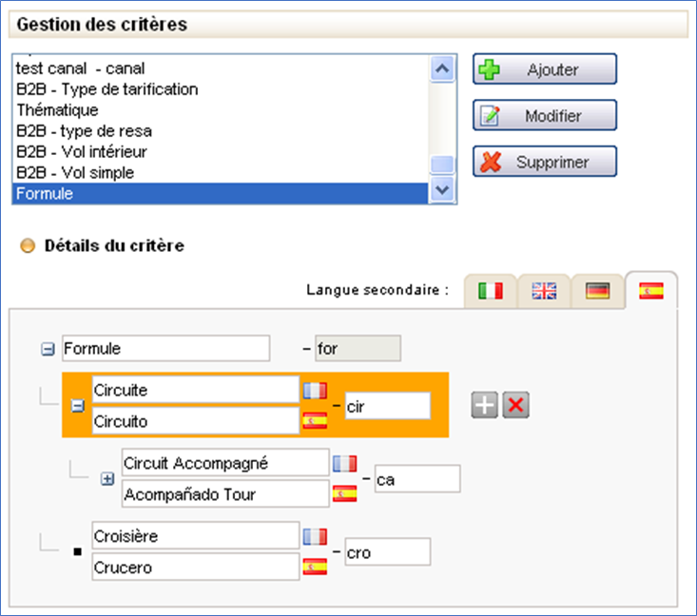Open the English flag language tab

click(544, 292)
